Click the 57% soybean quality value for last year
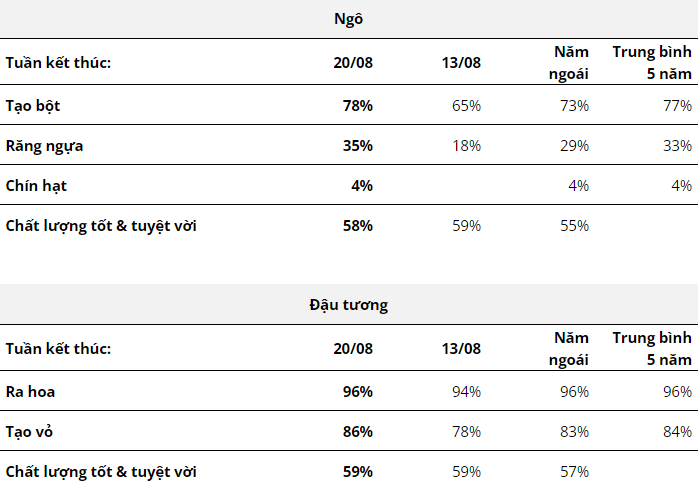698x489 pixels. [x=574, y=471]
